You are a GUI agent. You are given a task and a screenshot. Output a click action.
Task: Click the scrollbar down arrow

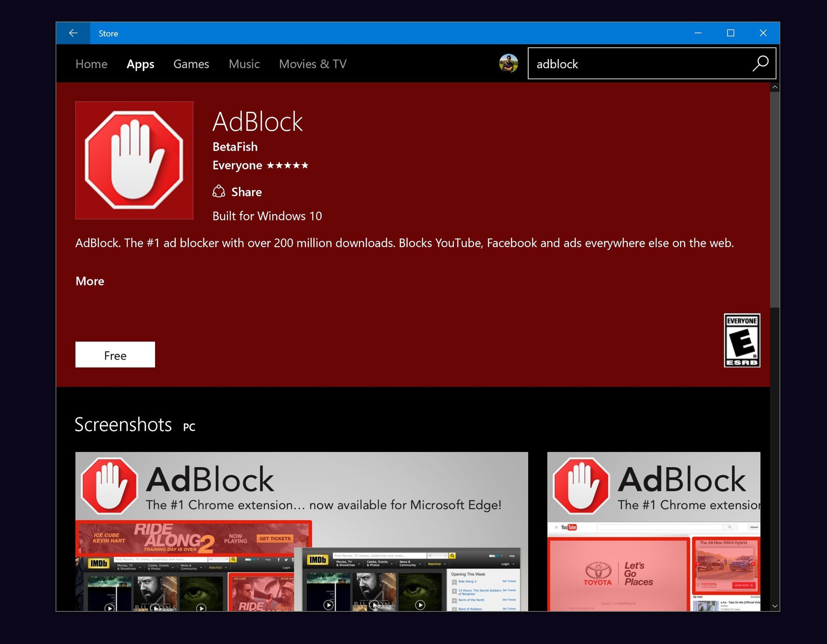[775, 606]
